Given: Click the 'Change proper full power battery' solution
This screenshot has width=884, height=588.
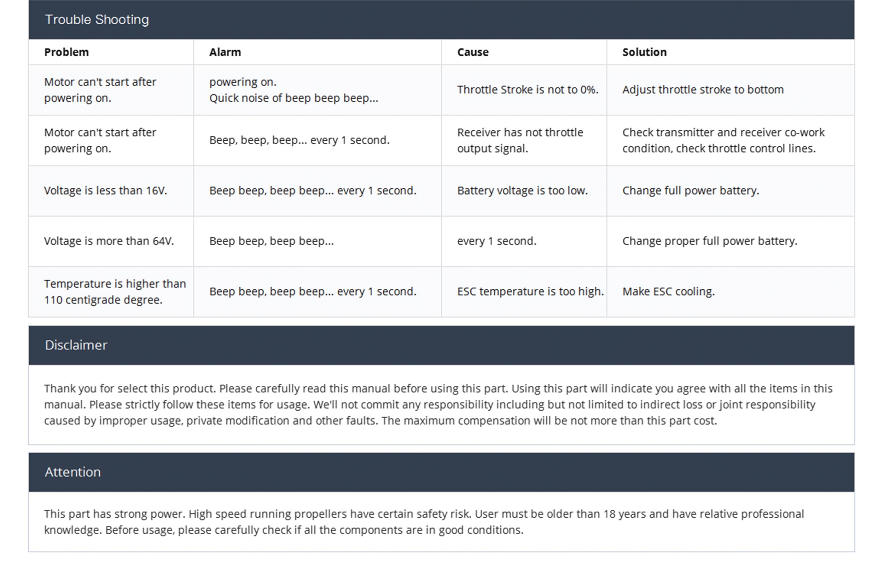Looking at the screenshot, I should [x=710, y=241].
